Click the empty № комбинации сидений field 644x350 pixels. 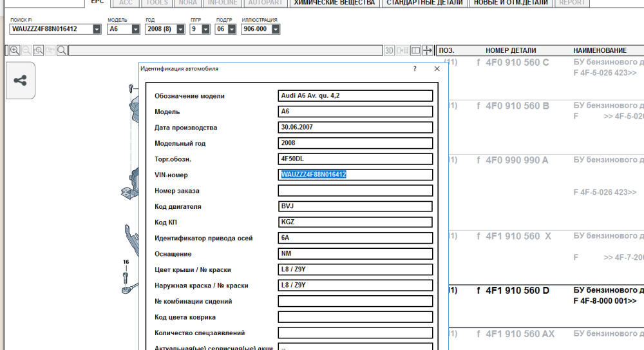(x=355, y=301)
